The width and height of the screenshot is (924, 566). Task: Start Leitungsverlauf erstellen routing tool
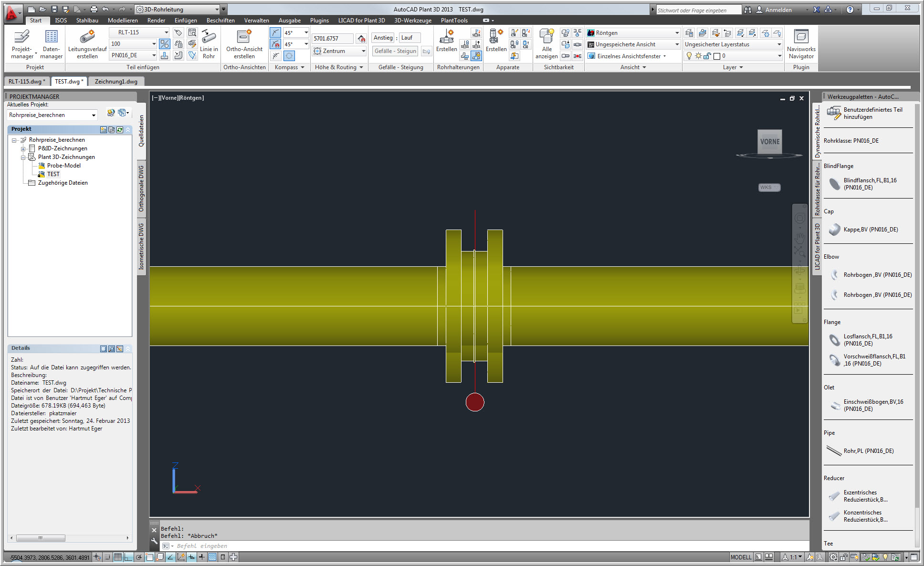87,44
